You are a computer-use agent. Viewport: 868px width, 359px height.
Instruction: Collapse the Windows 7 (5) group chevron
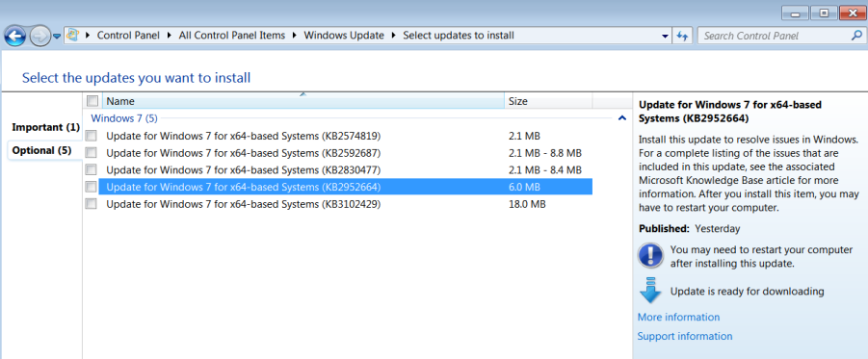(621, 117)
